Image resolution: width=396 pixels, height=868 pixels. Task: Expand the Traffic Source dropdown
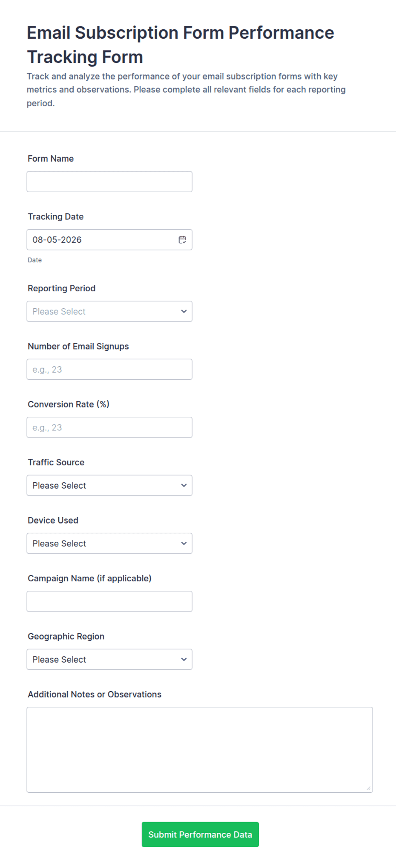(109, 485)
